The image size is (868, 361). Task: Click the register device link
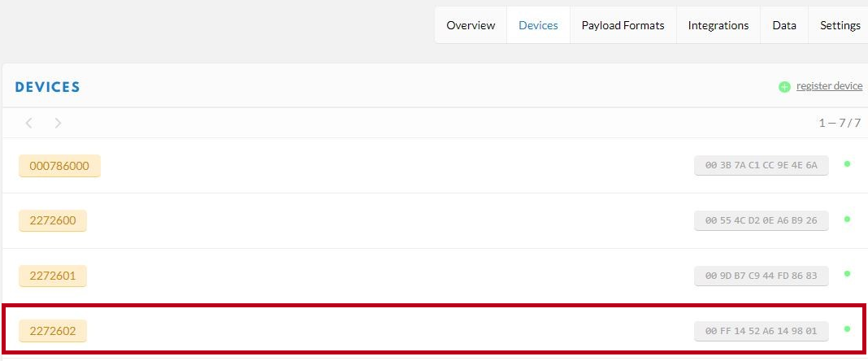pos(829,86)
